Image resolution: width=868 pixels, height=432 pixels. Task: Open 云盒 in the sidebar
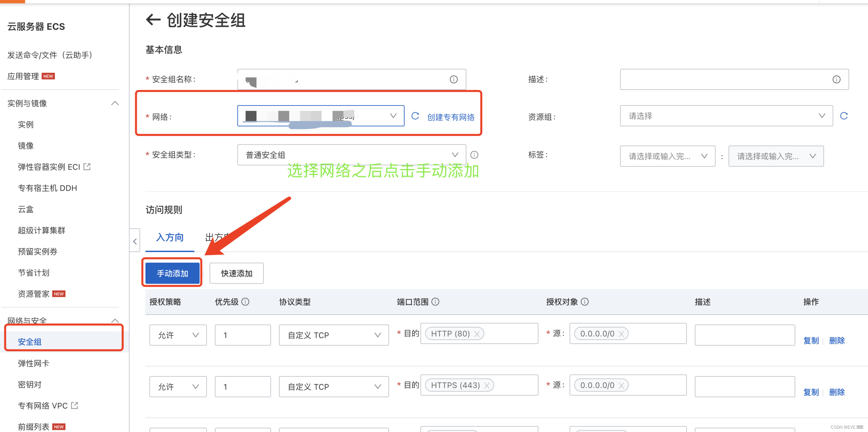click(25, 209)
